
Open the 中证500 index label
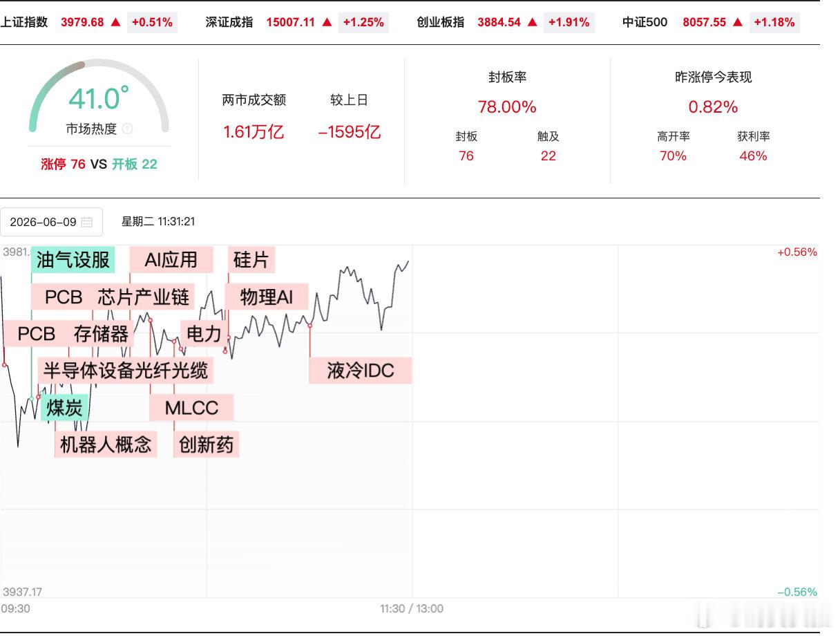(x=645, y=22)
